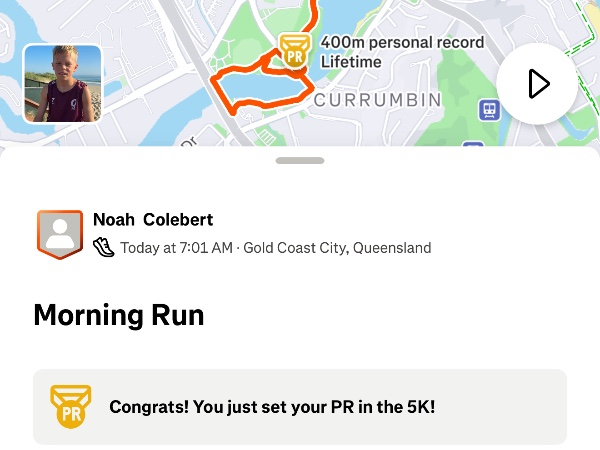Select the 400m personal record label
600x450 pixels.
click(x=402, y=43)
